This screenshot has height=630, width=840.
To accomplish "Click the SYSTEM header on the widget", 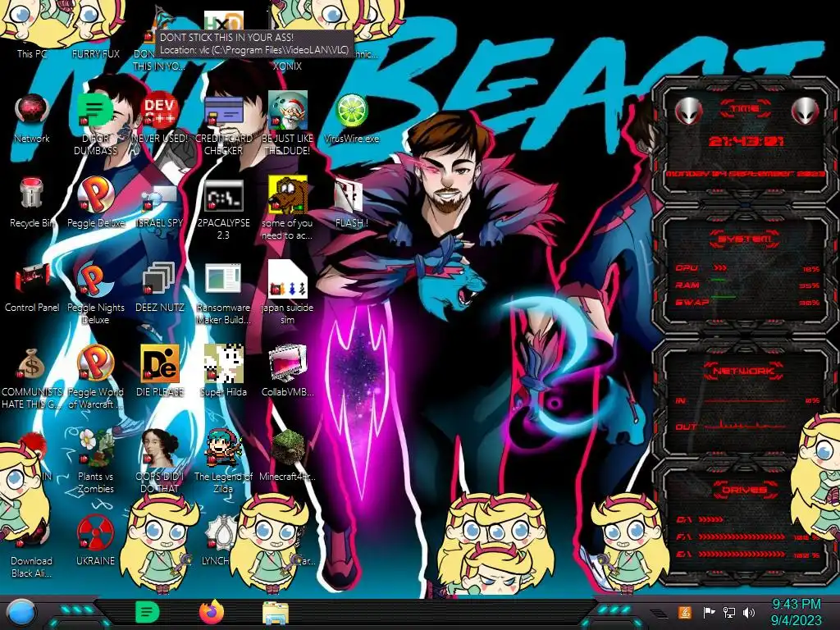I will tap(745, 239).
